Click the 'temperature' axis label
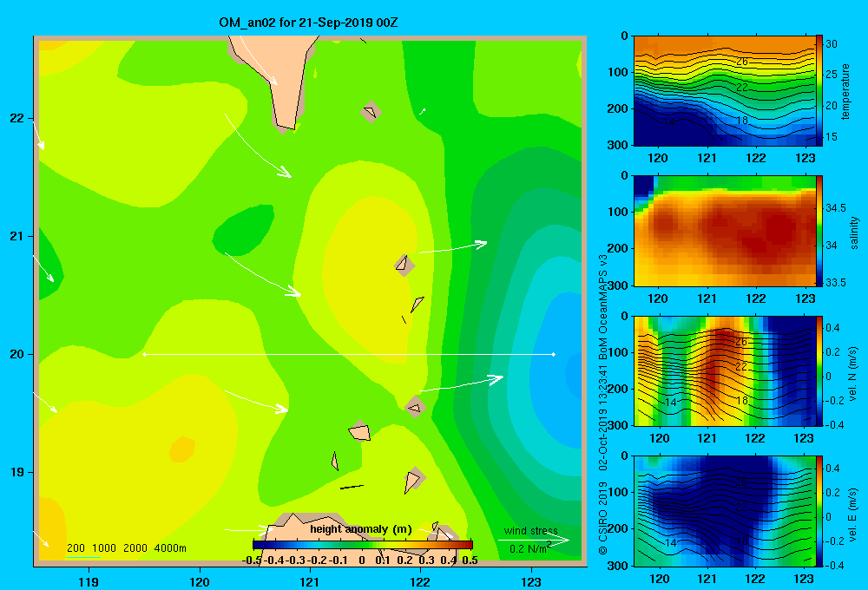The image size is (868, 590). click(845, 91)
